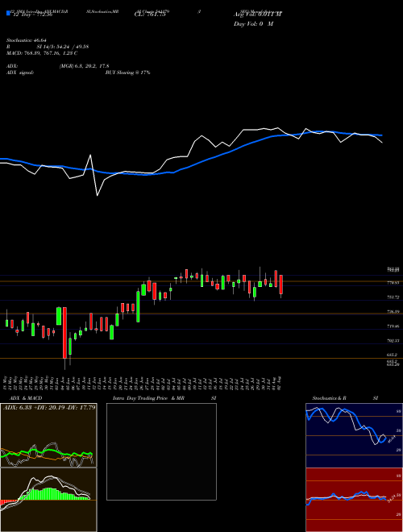Click the 736.59 price axis label

tap(393, 312)
